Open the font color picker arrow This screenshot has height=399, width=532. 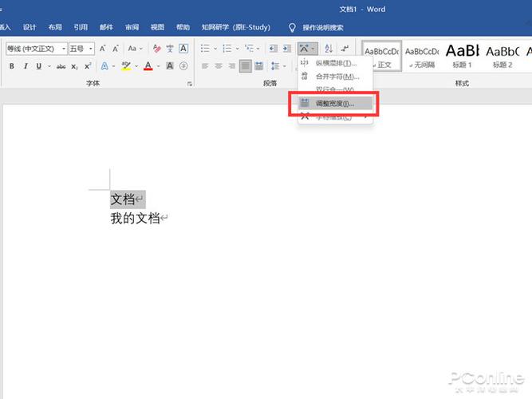(159, 66)
